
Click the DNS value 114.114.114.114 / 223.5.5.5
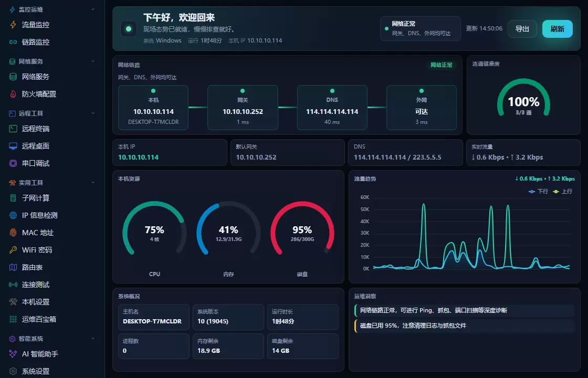point(397,157)
